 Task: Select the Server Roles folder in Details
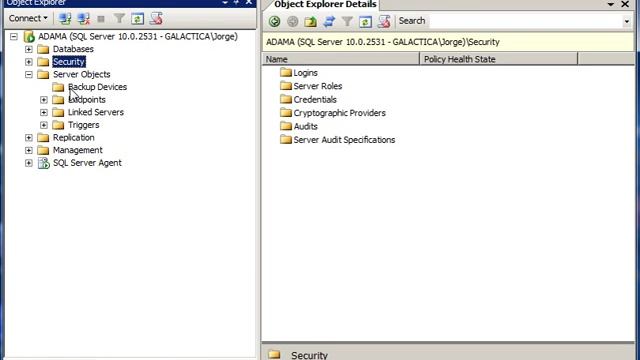point(318,86)
